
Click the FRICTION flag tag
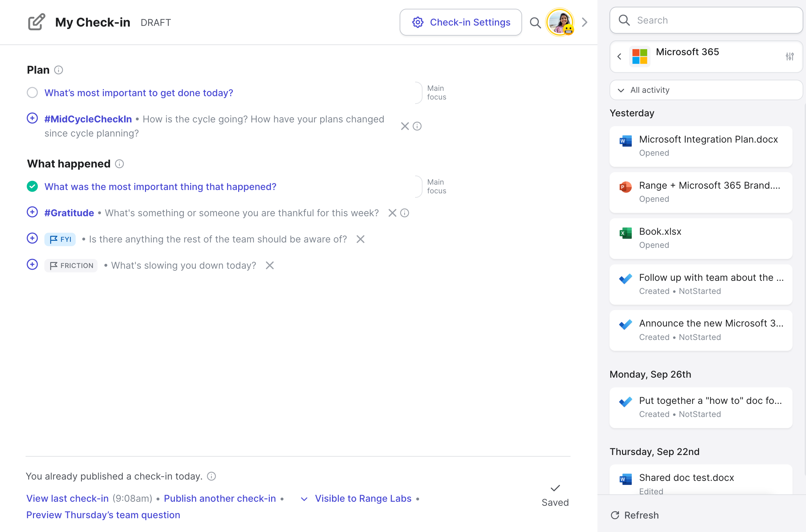click(71, 265)
